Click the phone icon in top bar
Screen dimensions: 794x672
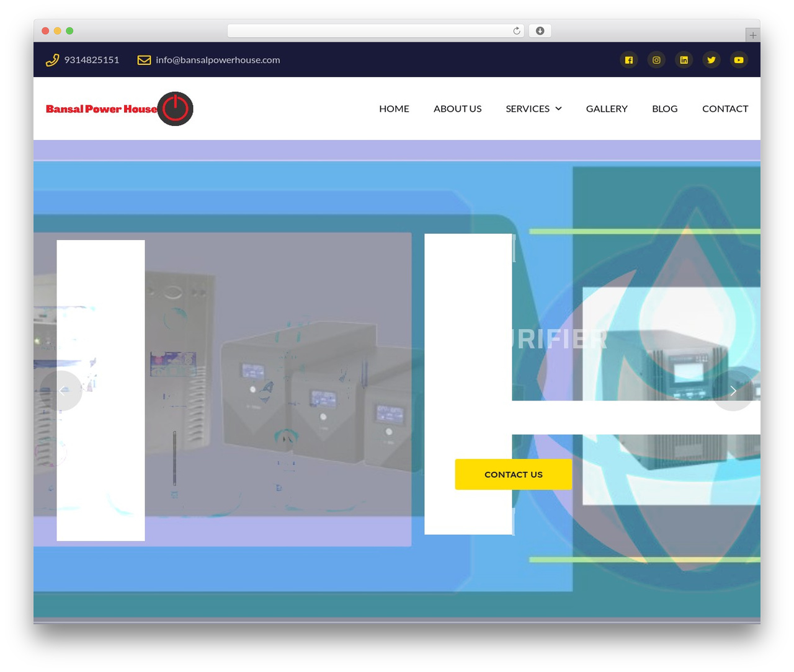point(52,60)
